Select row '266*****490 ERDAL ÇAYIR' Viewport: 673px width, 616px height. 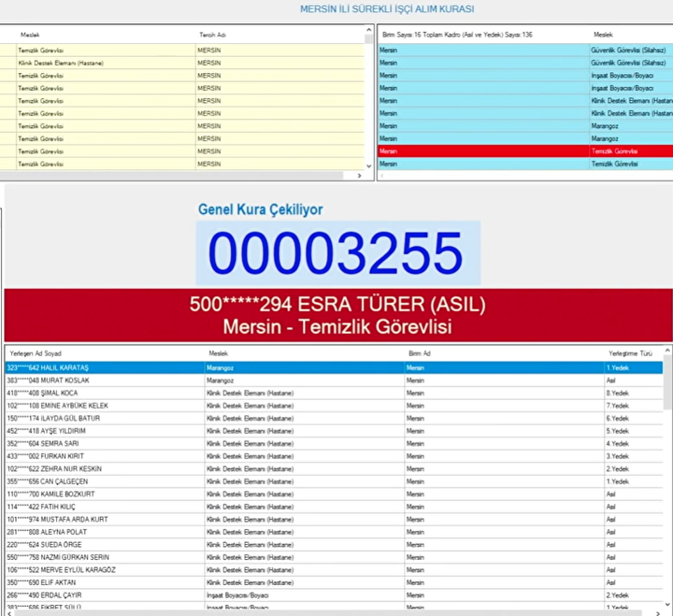(x=334, y=595)
